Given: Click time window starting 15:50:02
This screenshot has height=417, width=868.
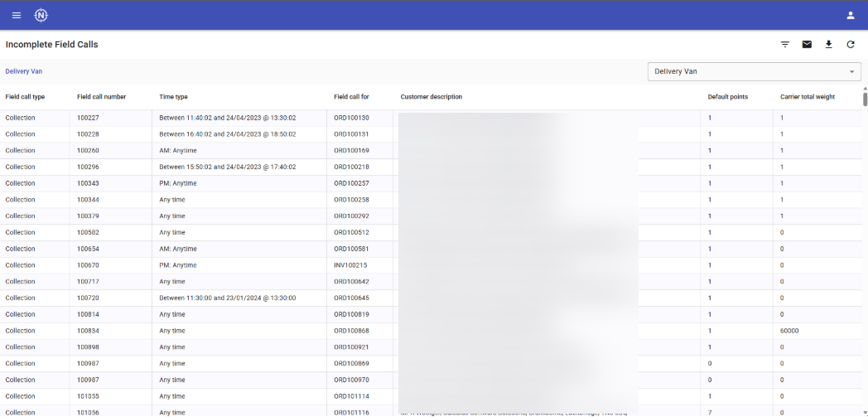Looking at the screenshot, I should (x=228, y=167).
